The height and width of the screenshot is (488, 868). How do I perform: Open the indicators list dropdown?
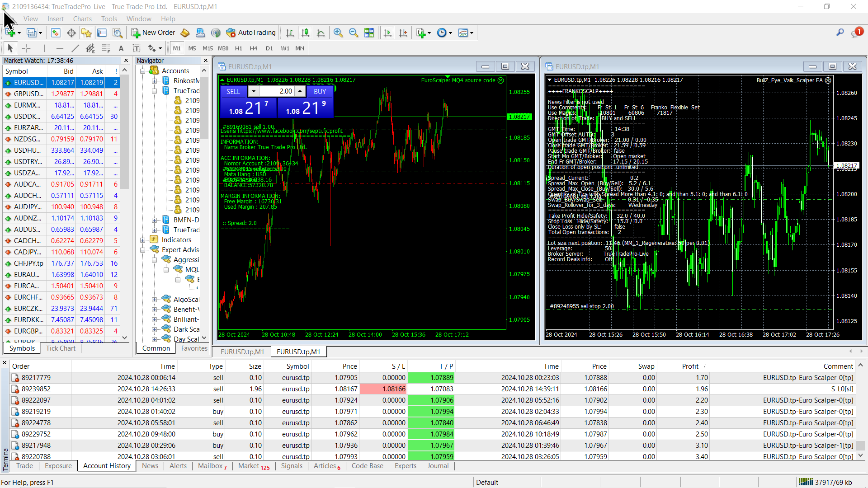(x=424, y=33)
